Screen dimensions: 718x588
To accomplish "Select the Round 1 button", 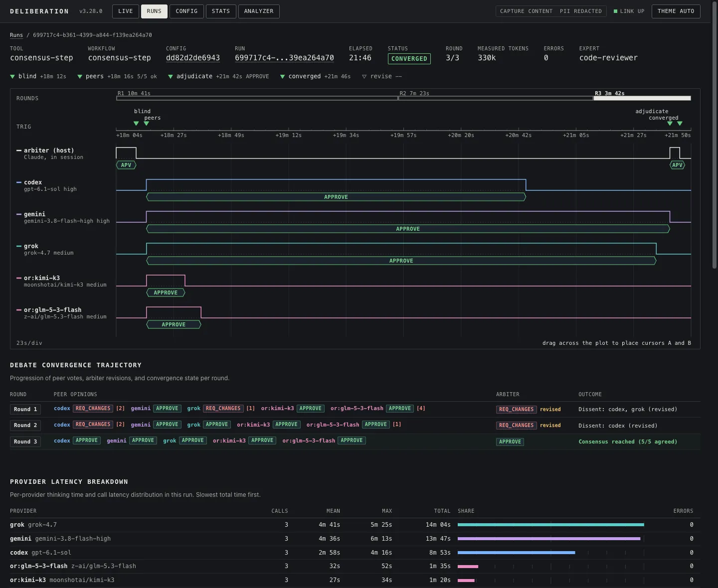I will click(25, 410).
